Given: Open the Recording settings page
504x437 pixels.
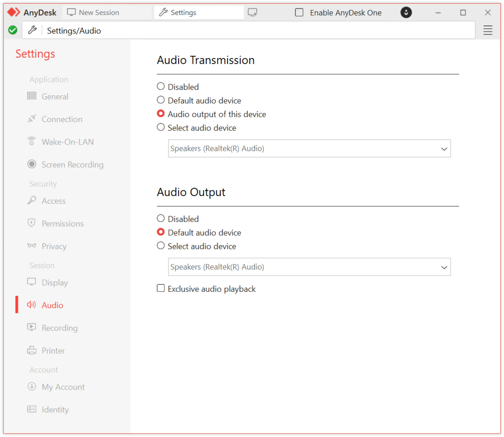Looking at the screenshot, I should pos(59,328).
